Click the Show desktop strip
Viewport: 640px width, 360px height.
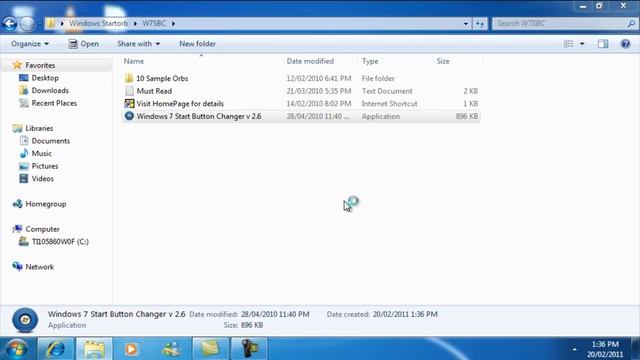point(635,349)
